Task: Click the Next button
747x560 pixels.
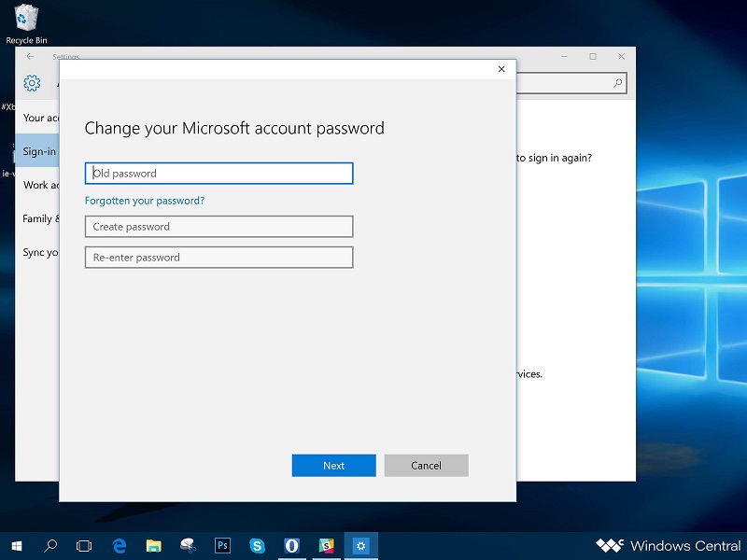Action: click(x=333, y=465)
